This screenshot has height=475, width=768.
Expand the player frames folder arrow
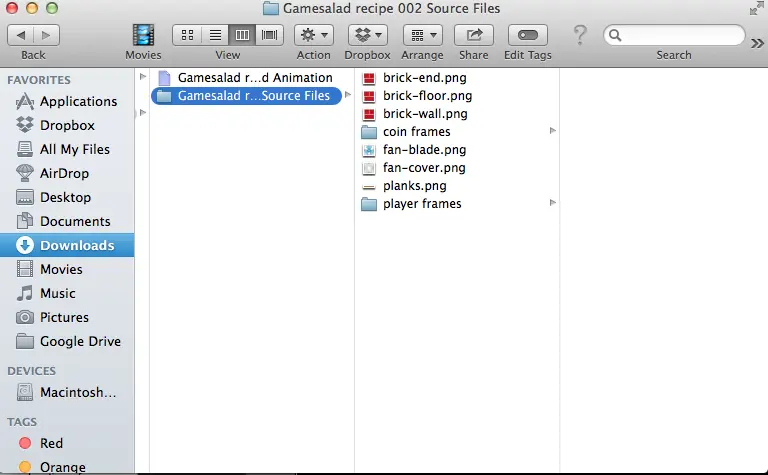tap(552, 203)
